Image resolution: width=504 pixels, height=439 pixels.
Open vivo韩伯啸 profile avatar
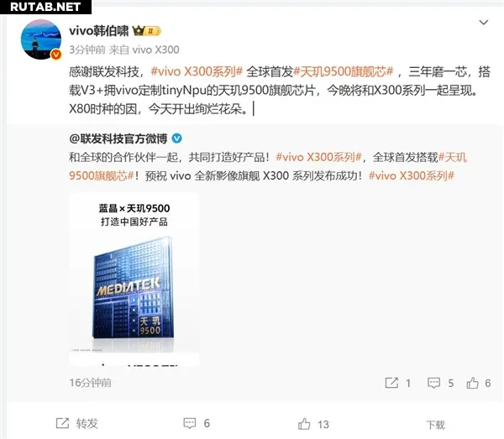click(x=41, y=39)
